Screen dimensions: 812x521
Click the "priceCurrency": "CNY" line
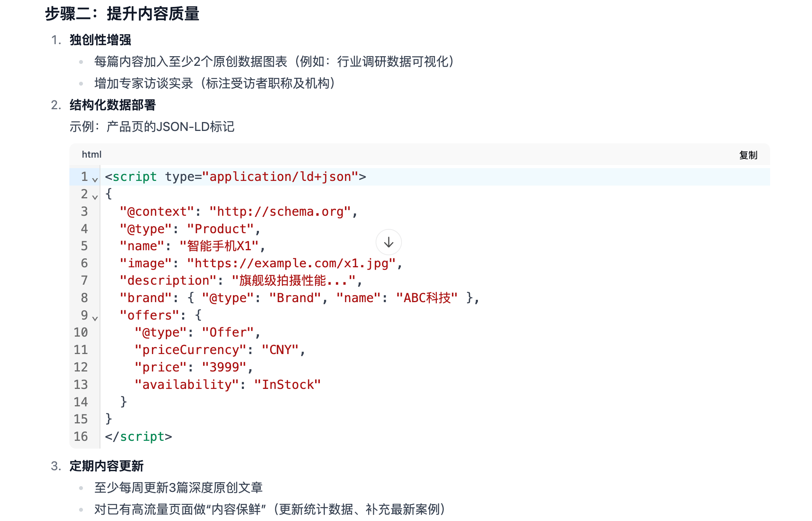click(x=220, y=350)
